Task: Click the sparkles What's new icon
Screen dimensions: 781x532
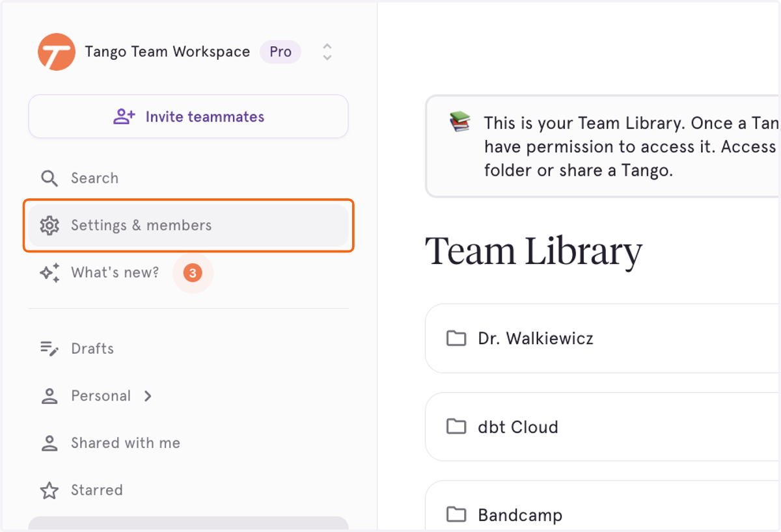Action: pos(49,273)
